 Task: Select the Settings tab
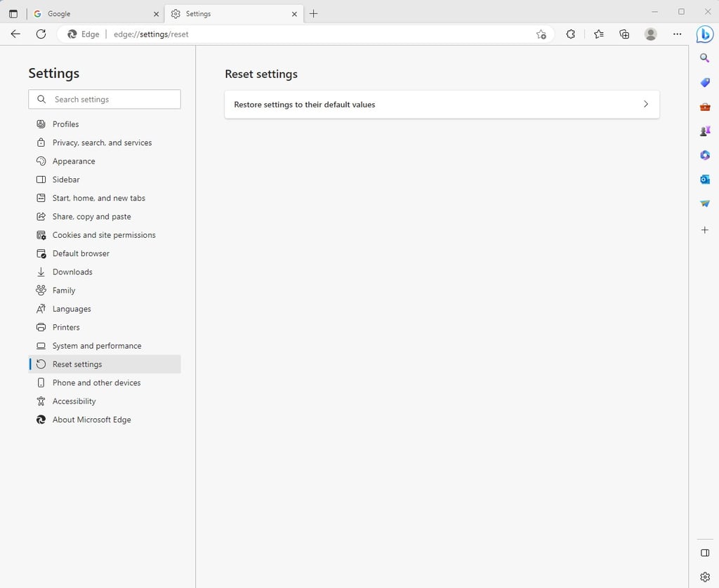pyautogui.click(x=234, y=14)
